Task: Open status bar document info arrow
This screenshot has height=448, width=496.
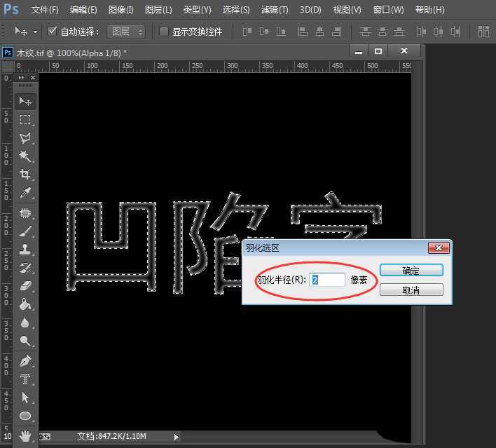Action: pyautogui.click(x=176, y=437)
